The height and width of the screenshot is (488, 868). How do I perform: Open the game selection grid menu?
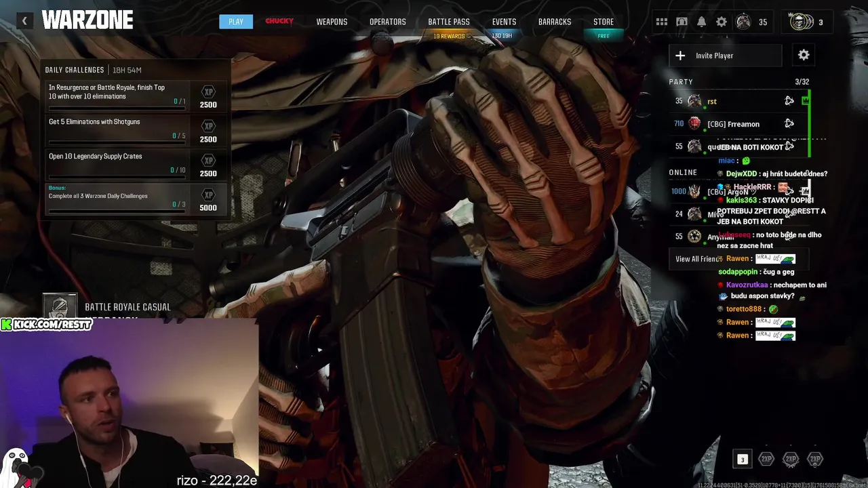tap(662, 22)
